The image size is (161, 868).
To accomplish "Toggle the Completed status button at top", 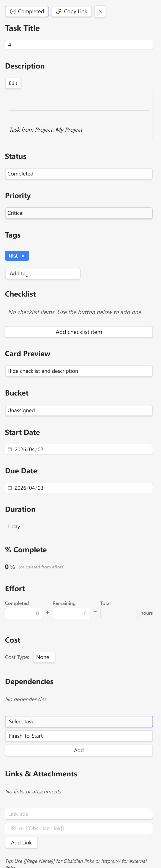I will point(27,11).
